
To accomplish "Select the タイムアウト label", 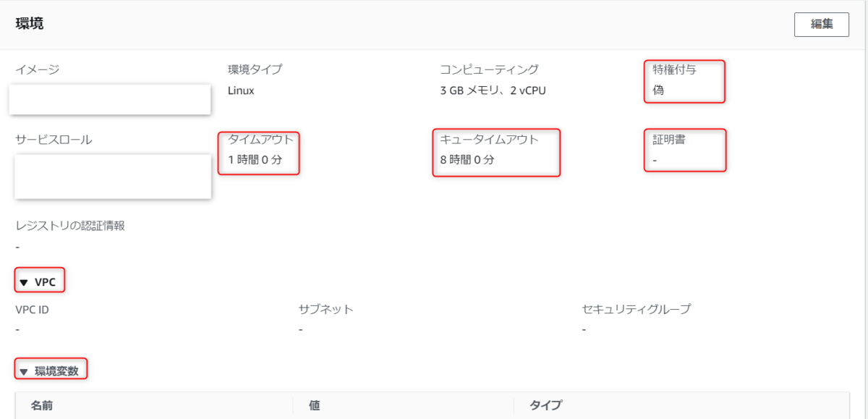I will tap(260, 140).
